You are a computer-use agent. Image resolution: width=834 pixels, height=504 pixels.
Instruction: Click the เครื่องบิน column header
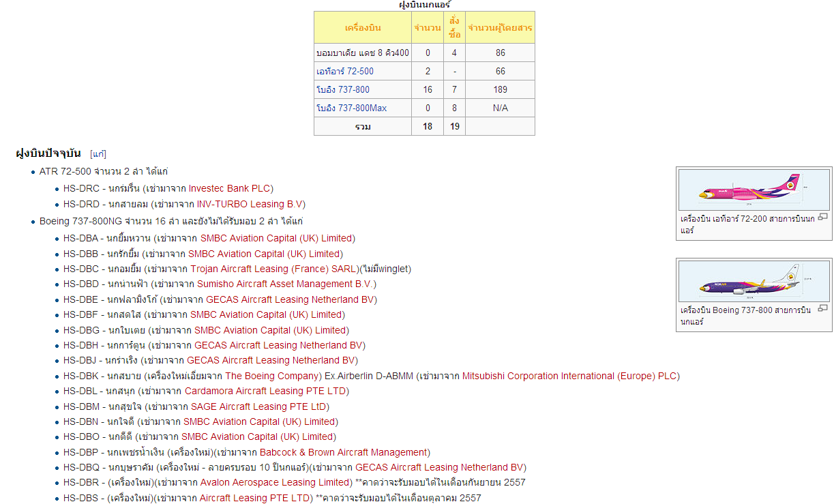(x=363, y=27)
